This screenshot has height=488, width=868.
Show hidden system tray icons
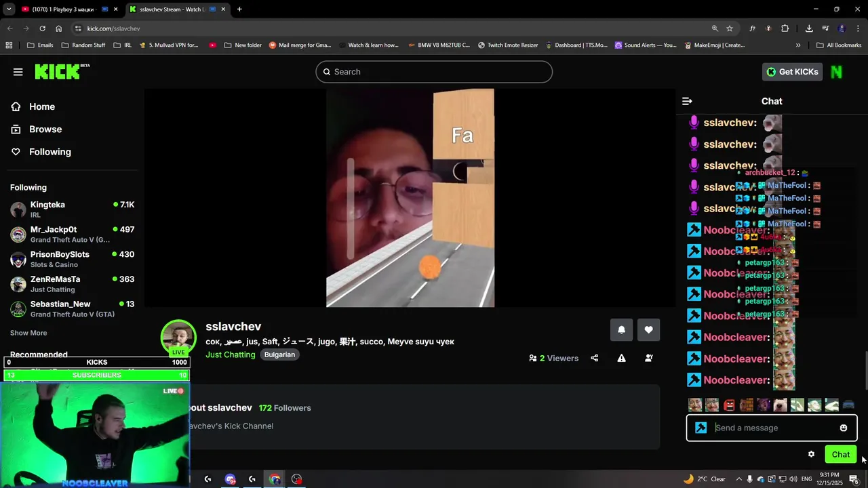738,479
